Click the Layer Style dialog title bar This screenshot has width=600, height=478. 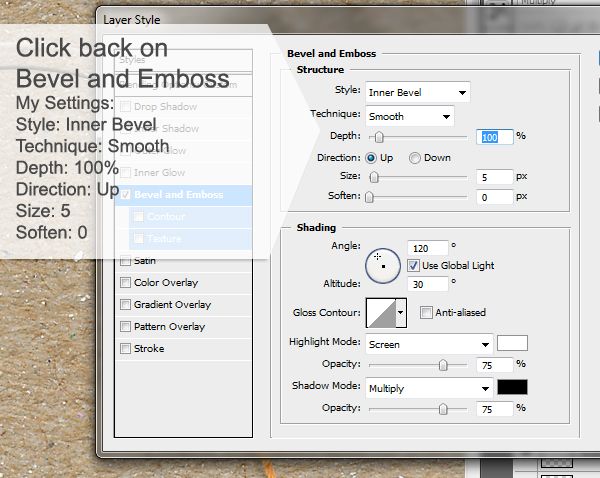[x=348, y=19]
